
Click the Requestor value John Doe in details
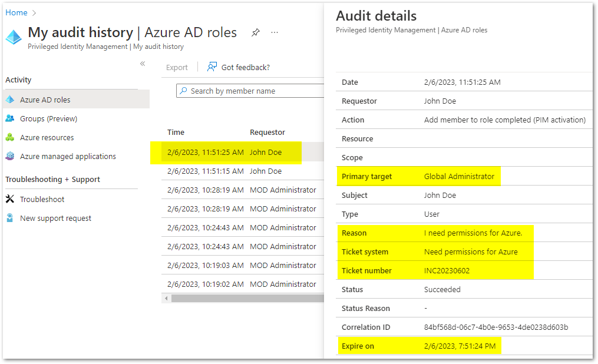(440, 101)
